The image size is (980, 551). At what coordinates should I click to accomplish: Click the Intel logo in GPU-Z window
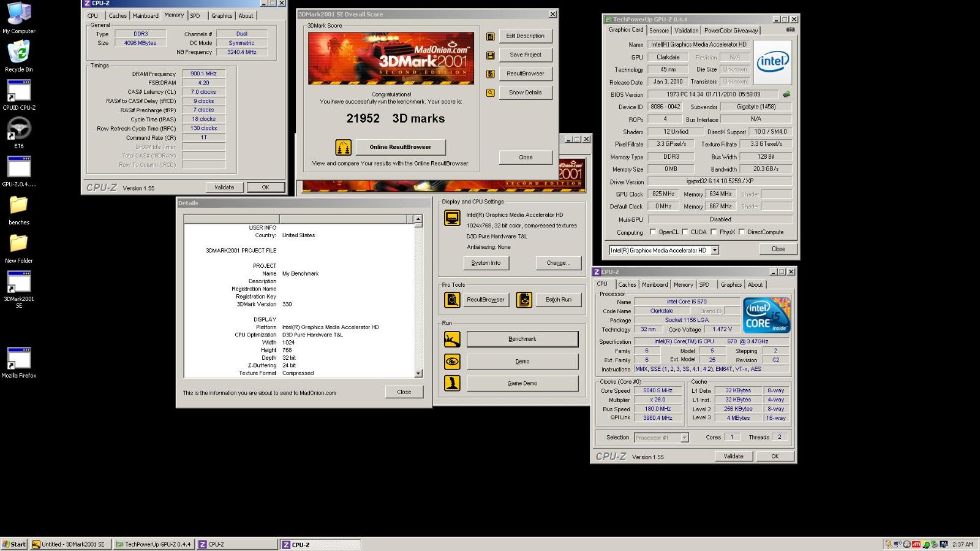[x=772, y=62]
